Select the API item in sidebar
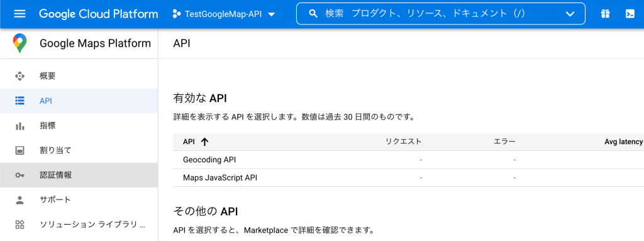644x241 pixels. pos(79,101)
